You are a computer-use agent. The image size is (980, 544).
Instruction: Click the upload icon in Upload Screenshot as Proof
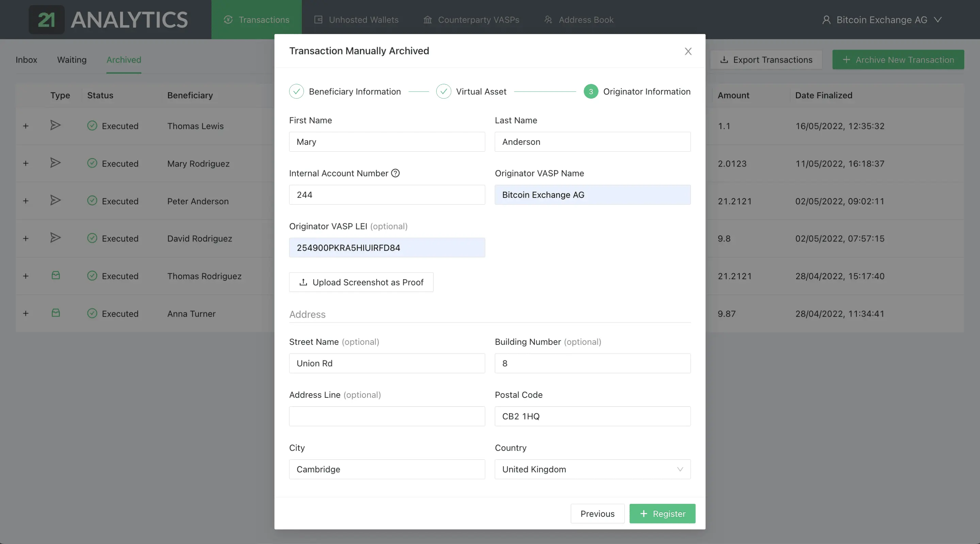tap(303, 282)
